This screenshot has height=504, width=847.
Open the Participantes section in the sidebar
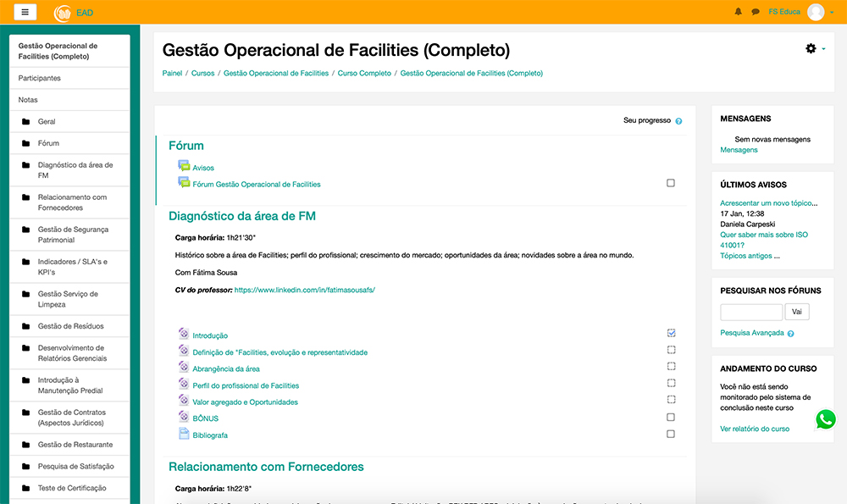(x=40, y=77)
